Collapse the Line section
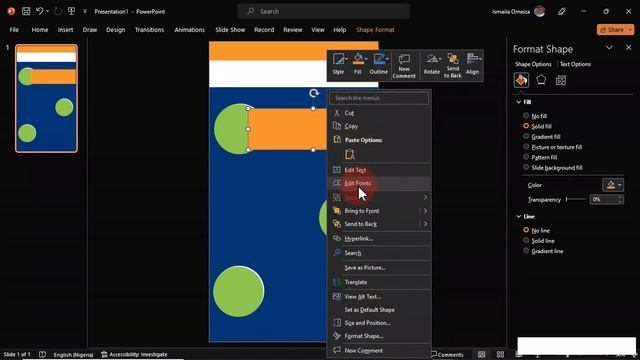Image resolution: width=640 pixels, height=360 pixels. click(x=518, y=216)
